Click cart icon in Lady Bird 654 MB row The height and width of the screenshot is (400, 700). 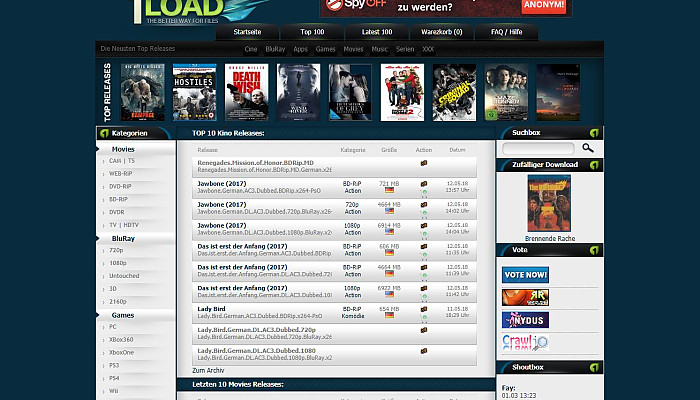pyautogui.click(x=424, y=309)
